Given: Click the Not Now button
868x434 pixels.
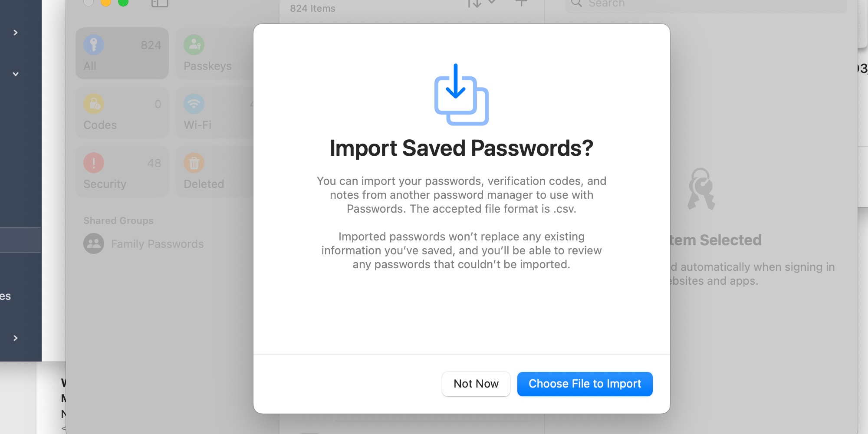Looking at the screenshot, I should pos(476,384).
